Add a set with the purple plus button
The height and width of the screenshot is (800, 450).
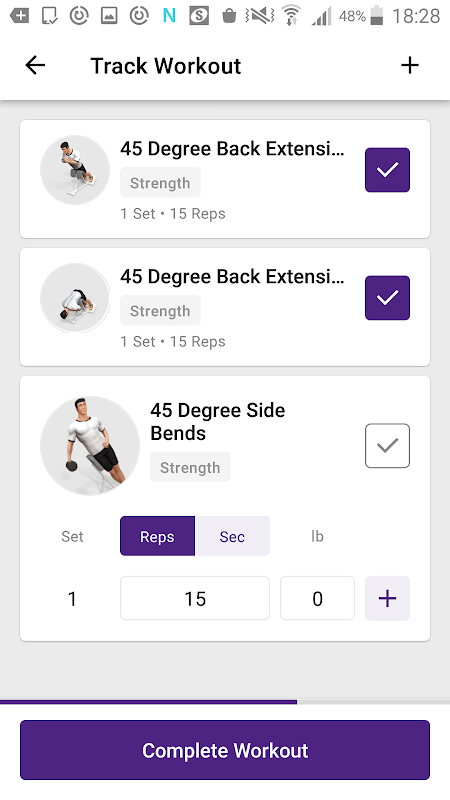[387, 598]
